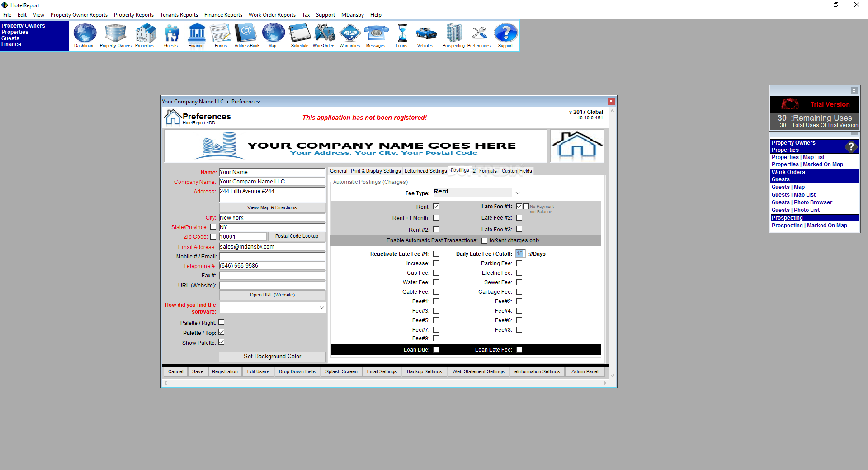Enable the Parking Fee checkbox
Image resolution: width=868 pixels, height=470 pixels.
pyautogui.click(x=519, y=263)
